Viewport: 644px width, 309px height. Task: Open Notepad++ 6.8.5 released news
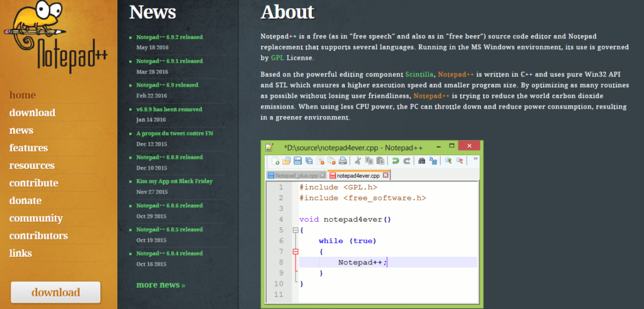pos(170,229)
